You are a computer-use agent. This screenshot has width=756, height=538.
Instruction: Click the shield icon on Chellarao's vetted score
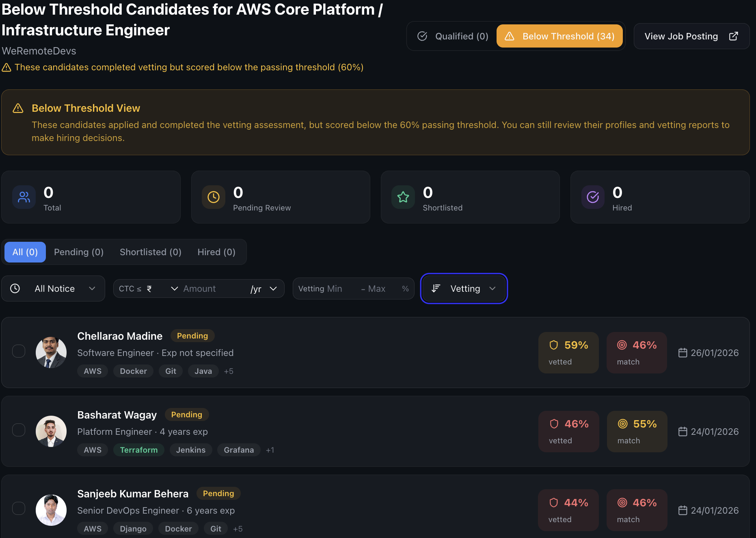554,344
